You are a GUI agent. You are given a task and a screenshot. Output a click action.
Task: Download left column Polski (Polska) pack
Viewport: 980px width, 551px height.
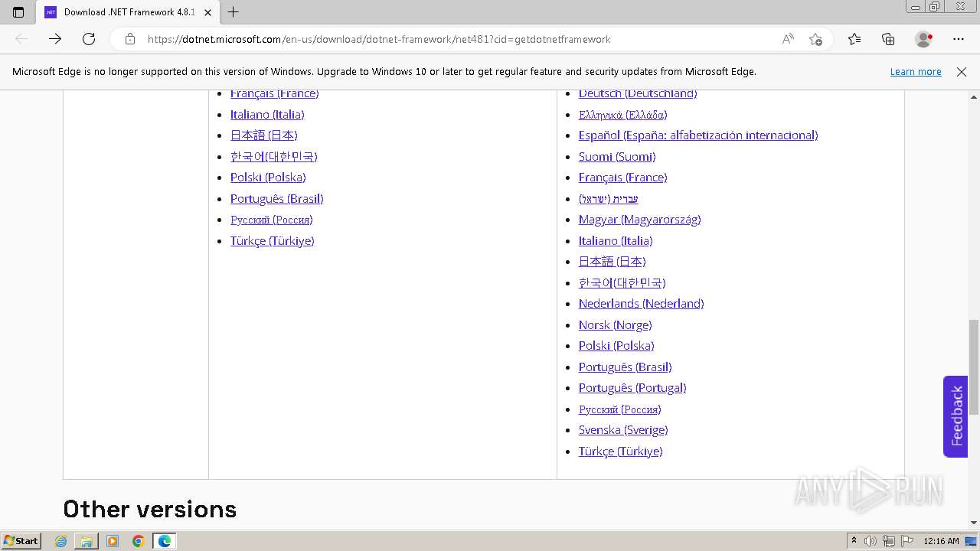pyautogui.click(x=268, y=178)
